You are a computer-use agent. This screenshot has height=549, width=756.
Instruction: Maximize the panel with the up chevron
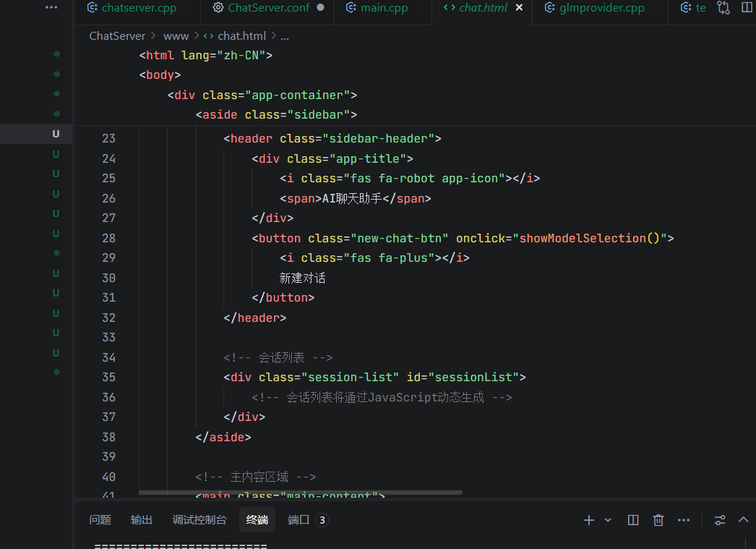(743, 520)
